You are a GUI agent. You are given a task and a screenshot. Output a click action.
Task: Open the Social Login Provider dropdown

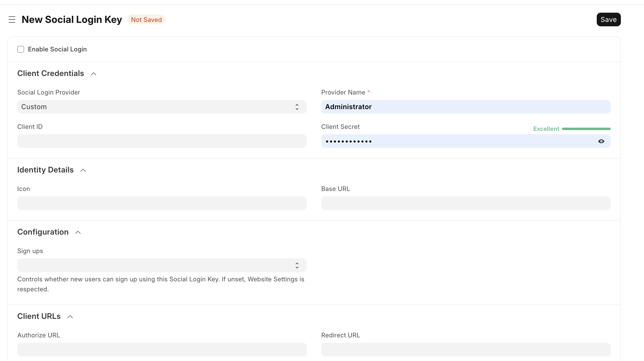click(x=161, y=107)
